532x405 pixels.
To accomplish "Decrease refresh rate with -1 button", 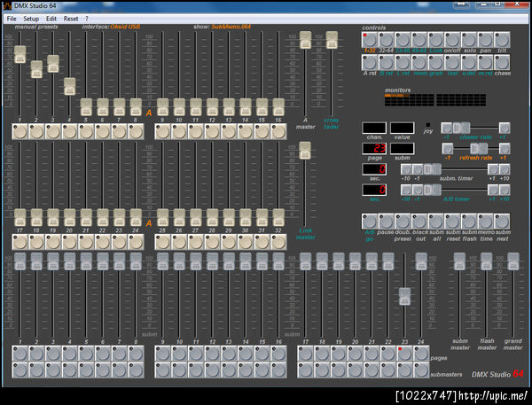I will pyautogui.click(x=447, y=148).
